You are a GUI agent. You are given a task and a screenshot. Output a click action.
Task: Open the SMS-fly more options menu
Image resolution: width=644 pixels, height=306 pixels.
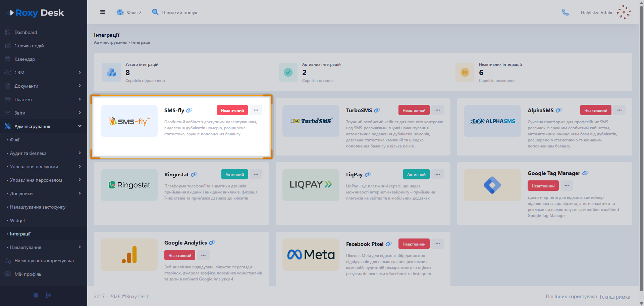256,110
